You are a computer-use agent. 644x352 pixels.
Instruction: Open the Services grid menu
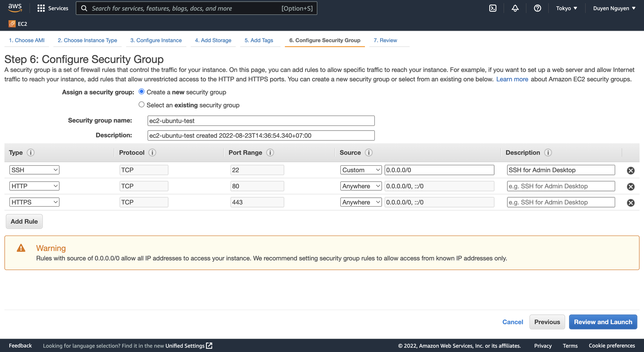click(x=52, y=8)
